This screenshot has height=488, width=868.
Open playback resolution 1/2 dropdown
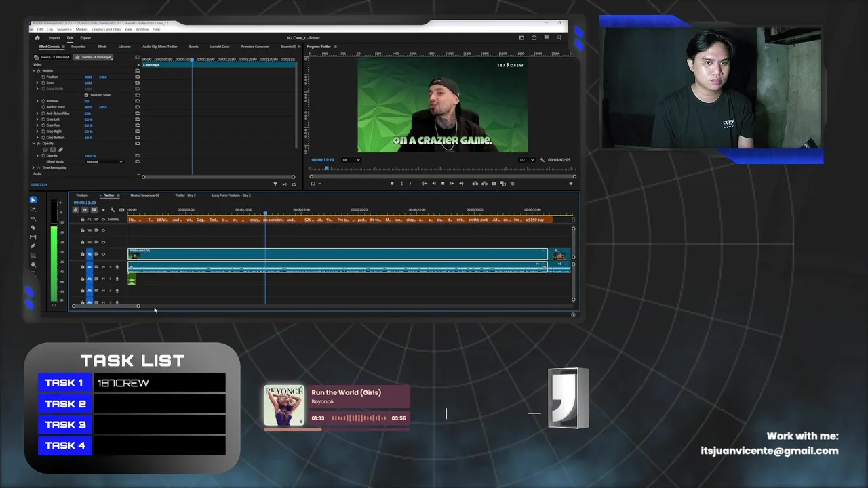[x=527, y=160]
